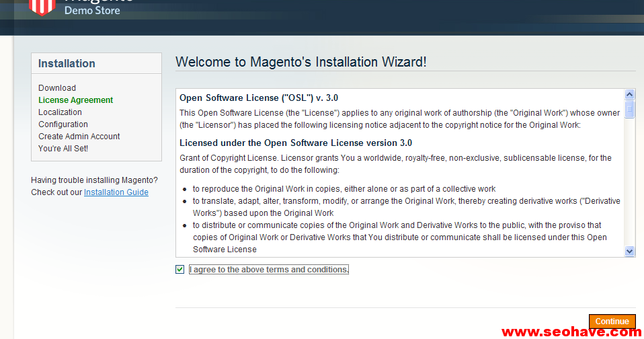This screenshot has height=339, width=644.
Task: Click the Magento logo icon
Action: (x=42, y=7)
